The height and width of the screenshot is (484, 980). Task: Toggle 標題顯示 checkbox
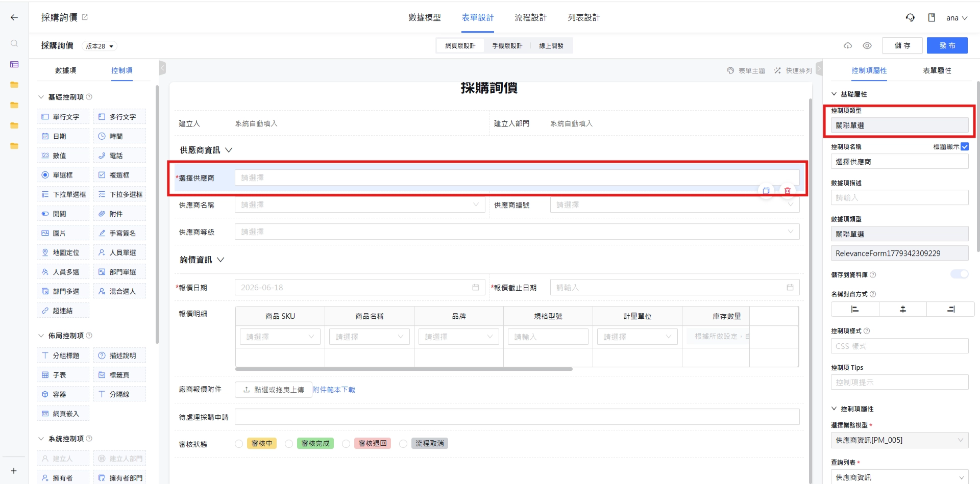point(964,146)
